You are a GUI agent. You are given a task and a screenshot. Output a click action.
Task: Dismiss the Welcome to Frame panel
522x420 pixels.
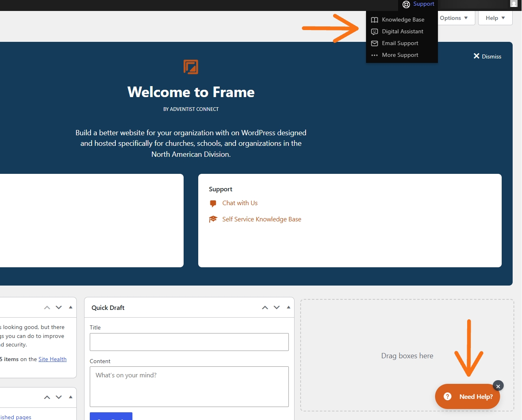(487, 56)
